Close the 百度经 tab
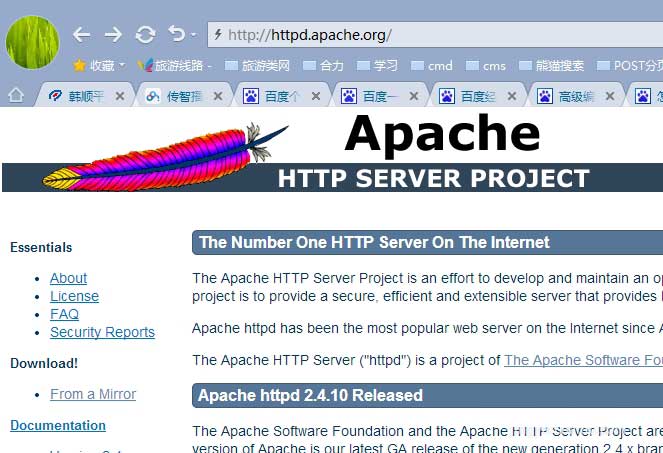 tap(512, 96)
